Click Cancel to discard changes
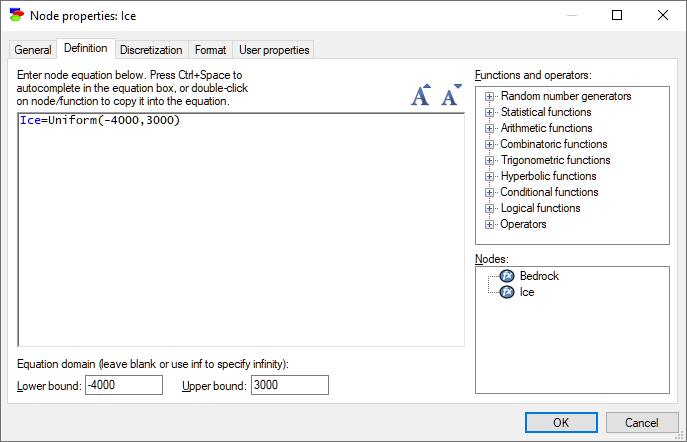Image resolution: width=687 pixels, height=442 pixels. [641, 422]
